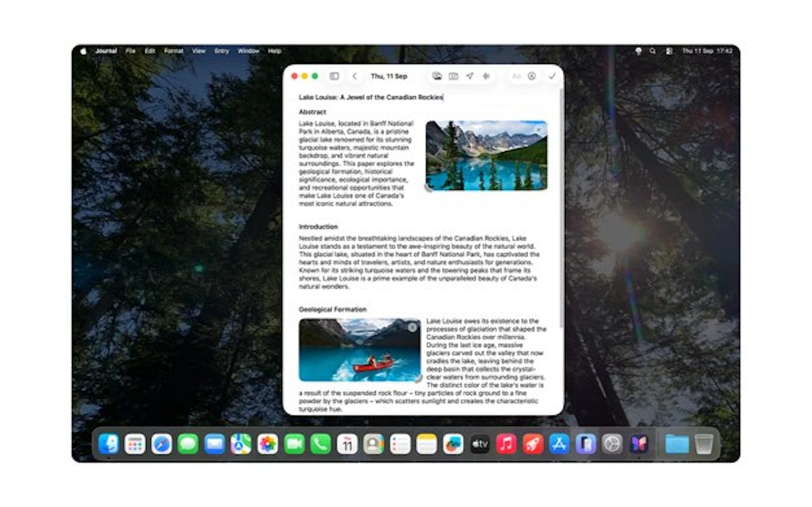Open the View menu

[x=198, y=51]
